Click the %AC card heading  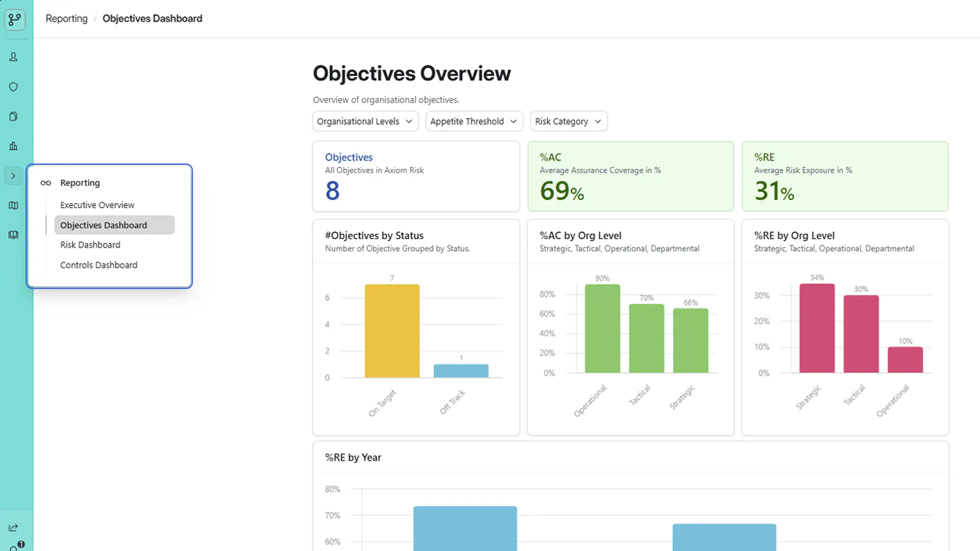[550, 157]
